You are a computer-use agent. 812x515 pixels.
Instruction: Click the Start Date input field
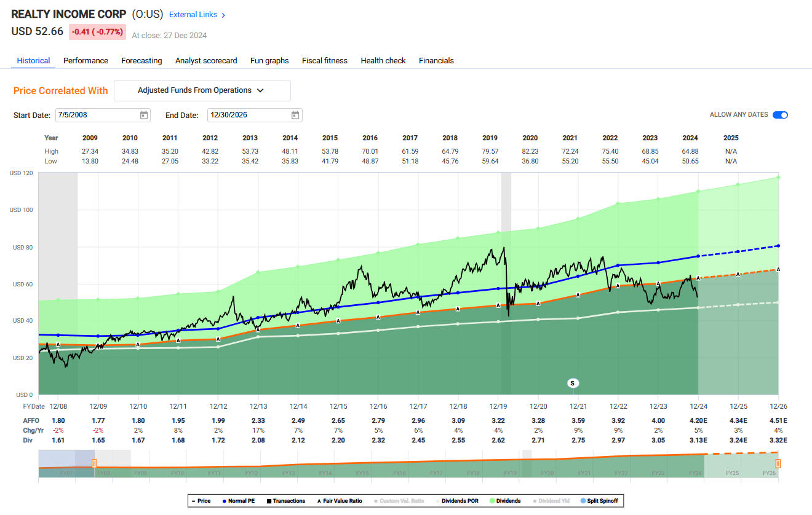(x=103, y=115)
